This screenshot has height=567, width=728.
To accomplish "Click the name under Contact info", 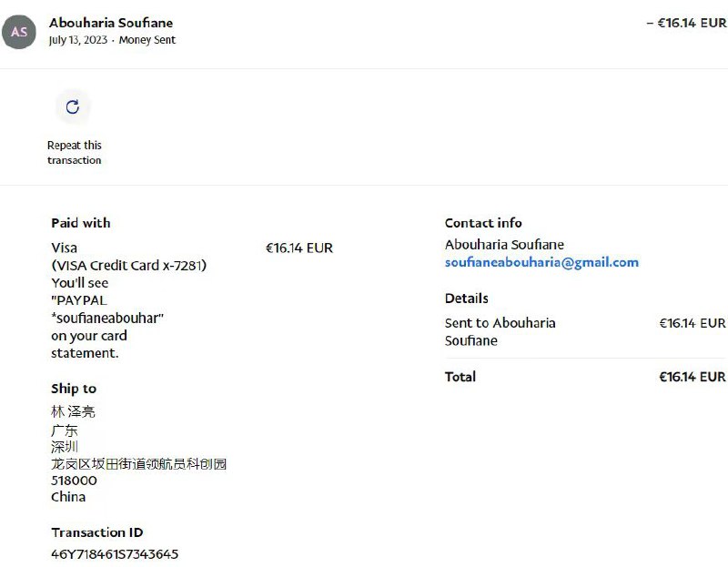I will (x=504, y=245).
